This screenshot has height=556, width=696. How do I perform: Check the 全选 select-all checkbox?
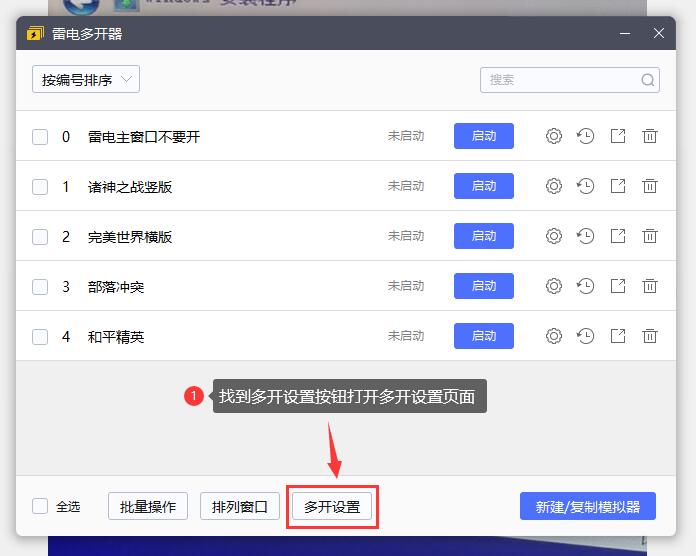point(40,506)
